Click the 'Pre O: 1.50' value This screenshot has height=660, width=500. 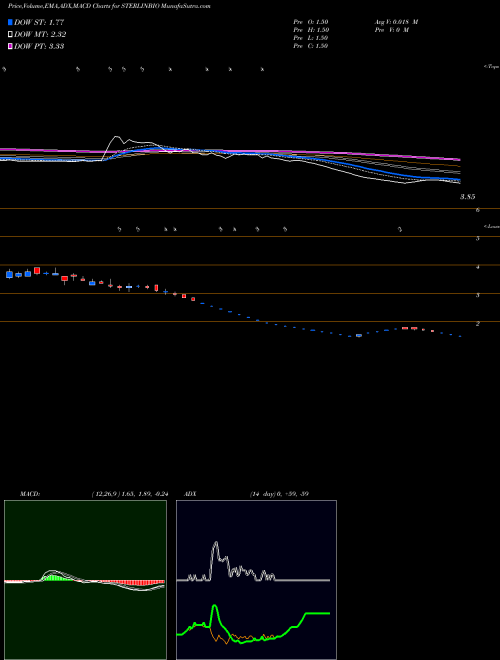click(311, 22)
